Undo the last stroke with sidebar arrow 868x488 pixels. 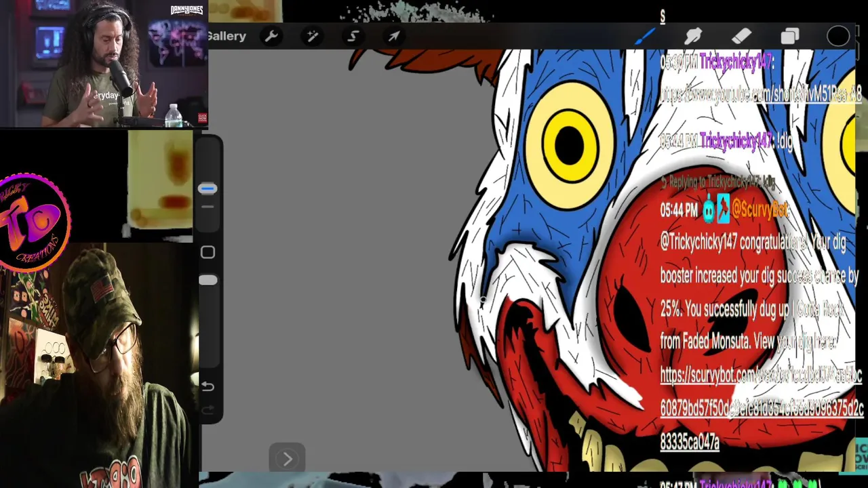click(208, 386)
